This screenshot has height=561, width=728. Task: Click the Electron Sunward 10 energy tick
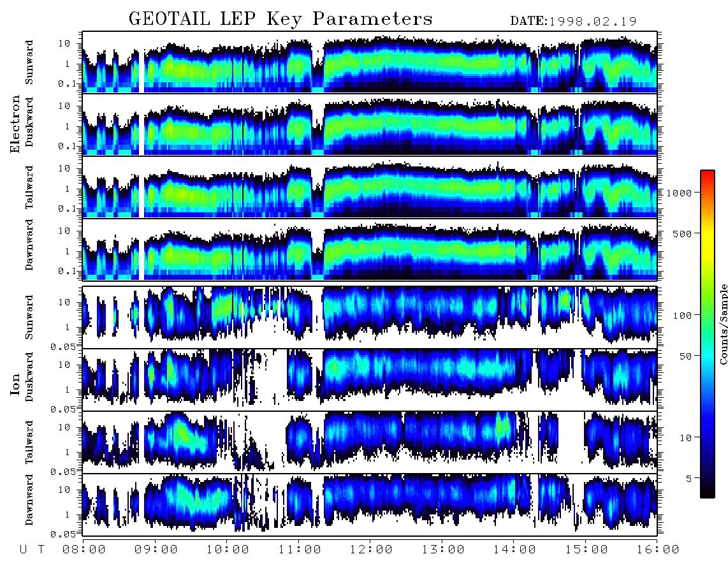tap(64, 43)
